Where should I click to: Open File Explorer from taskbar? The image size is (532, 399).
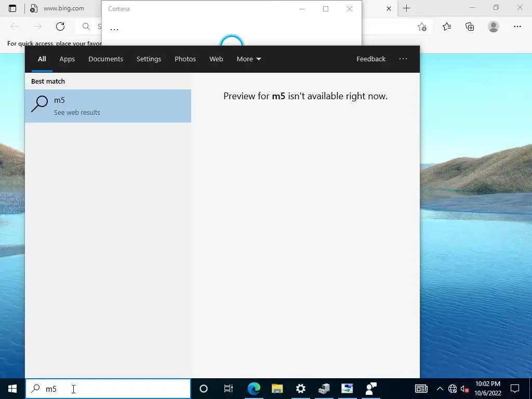277,389
